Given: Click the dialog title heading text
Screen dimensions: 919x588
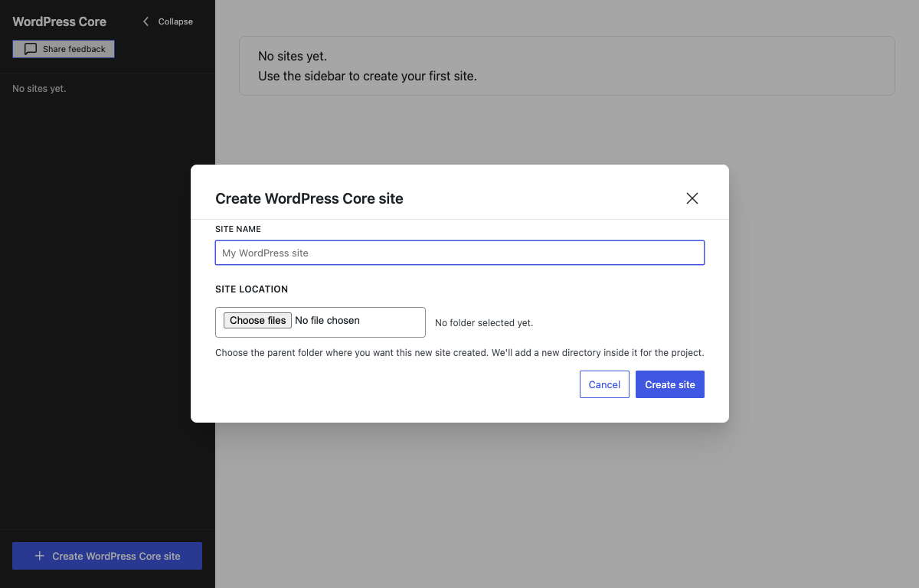Looking at the screenshot, I should (x=309, y=198).
